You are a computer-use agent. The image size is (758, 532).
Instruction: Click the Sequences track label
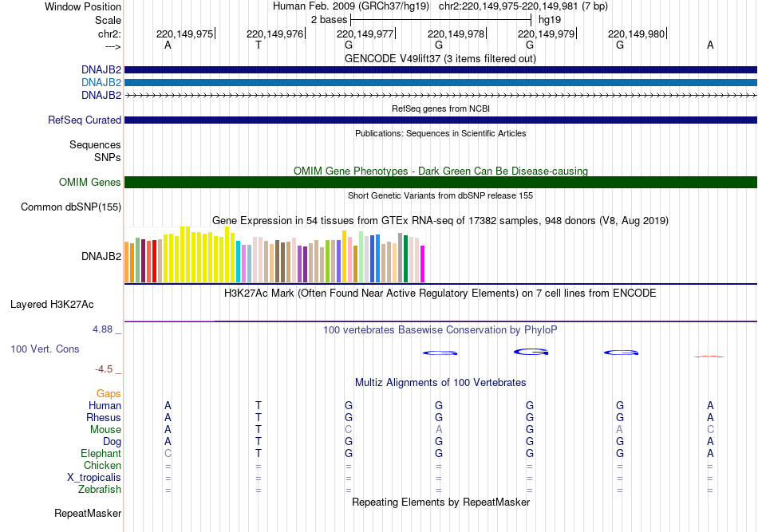click(x=95, y=145)
